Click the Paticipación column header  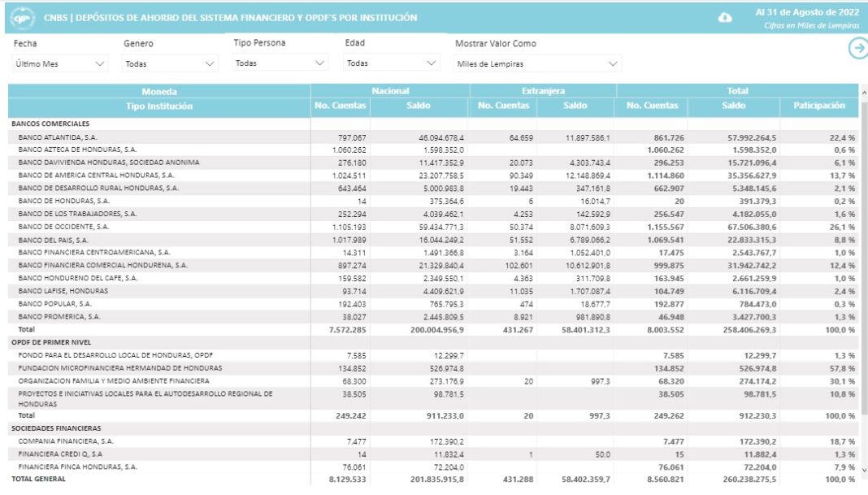[x=818, y=106]
